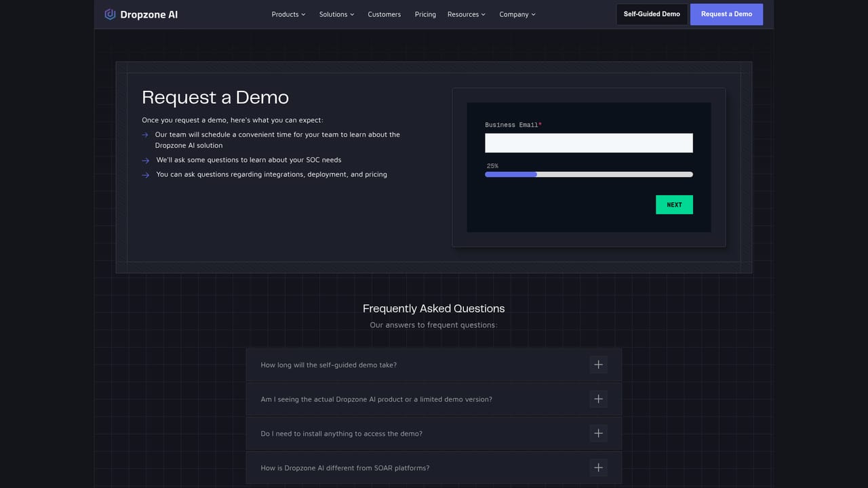This screenshot has width=868, height=488.
Task: Click the green NEXT button
Action: point(674,205)
